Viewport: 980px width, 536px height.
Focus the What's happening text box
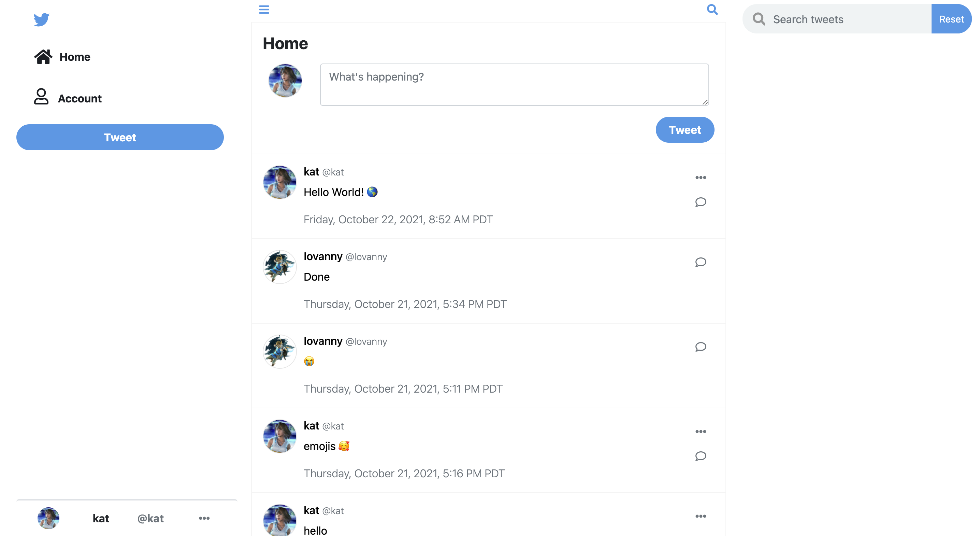pyautogui.click(x=514, y=85)
